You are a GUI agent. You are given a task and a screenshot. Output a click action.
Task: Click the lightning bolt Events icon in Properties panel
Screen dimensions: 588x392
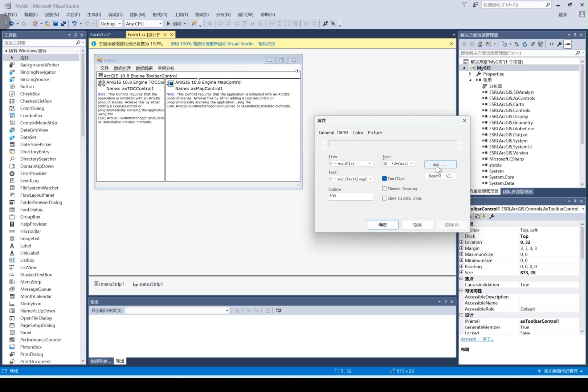click(484, 216)
